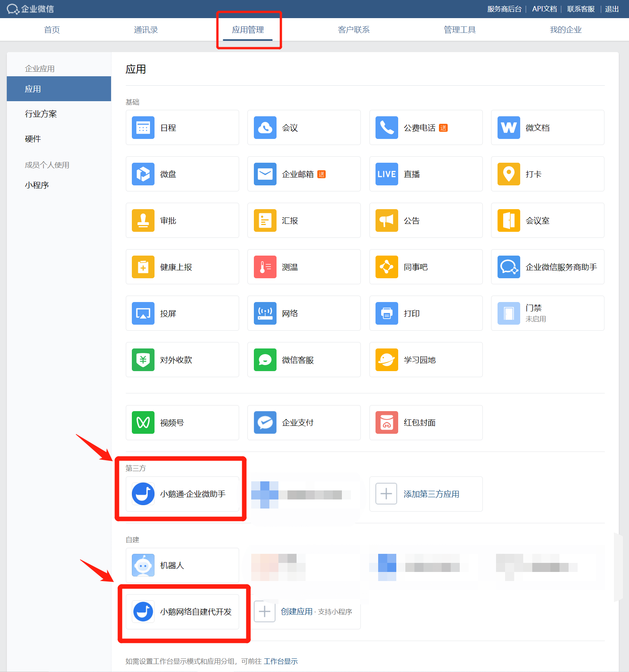Open the 视频号 icon

(143, 422)
